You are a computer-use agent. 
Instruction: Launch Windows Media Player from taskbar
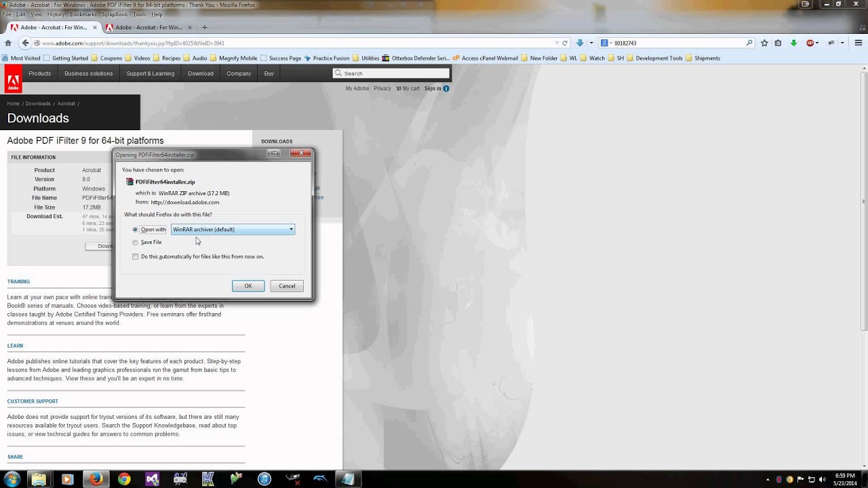tap(66, 479)
